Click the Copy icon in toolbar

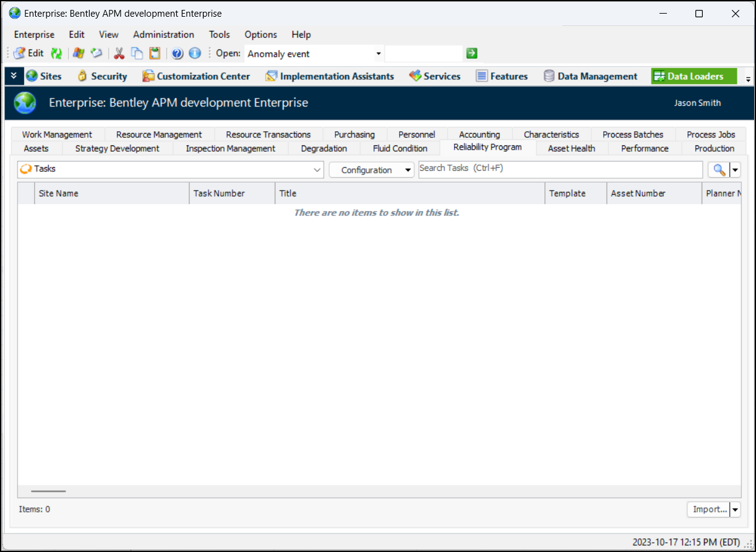[137, 53]
